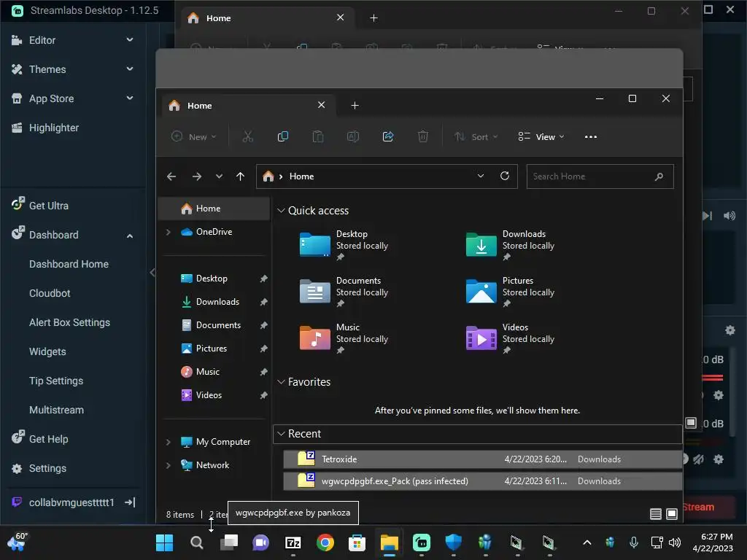Open Streamlabs Settings
The height and width of the screenshot is (560, 747).
coord(47,469)
